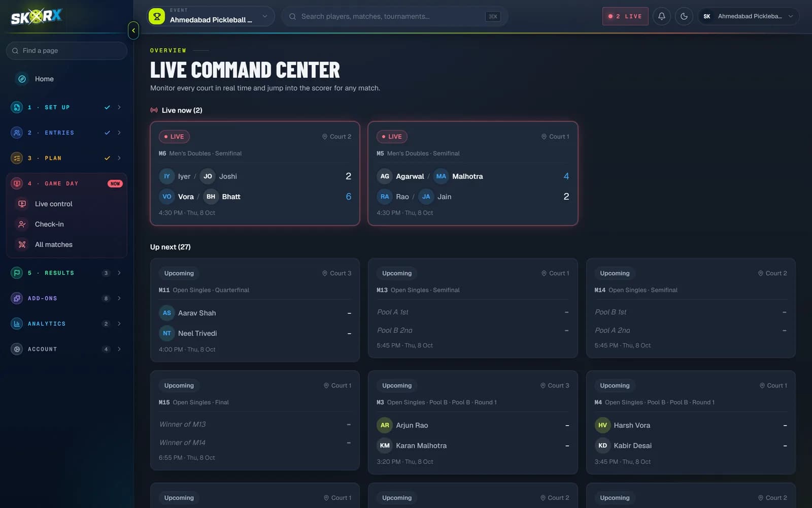Click the SkorX logo
Viewport: 812px width, 508px height.
point(37,17)
